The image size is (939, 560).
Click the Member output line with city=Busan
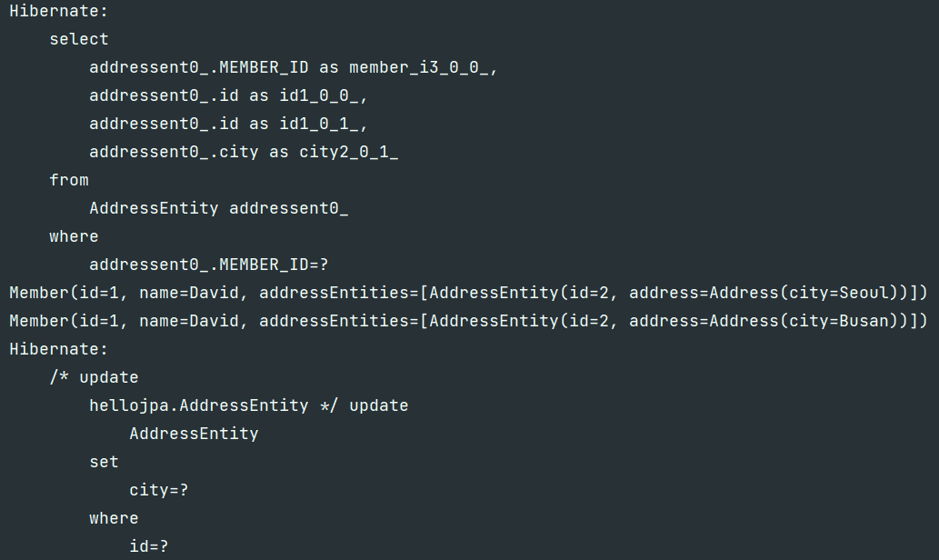468,320
